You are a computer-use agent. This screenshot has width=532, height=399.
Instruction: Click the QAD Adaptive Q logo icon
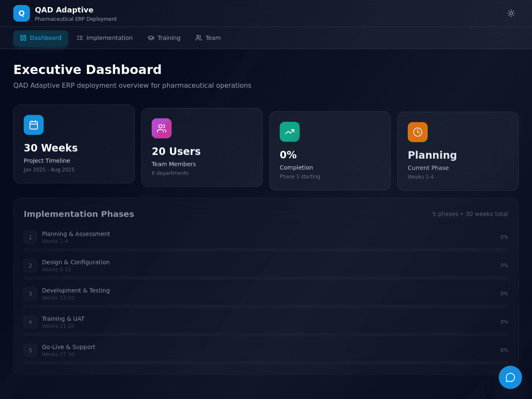[22, 13]
